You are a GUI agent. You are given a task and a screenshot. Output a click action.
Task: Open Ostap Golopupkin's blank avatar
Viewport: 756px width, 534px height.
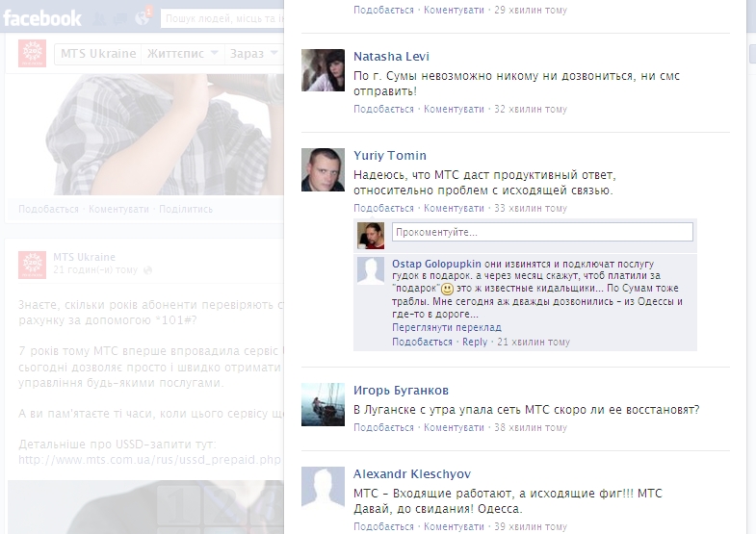click(x=371, y=270)
